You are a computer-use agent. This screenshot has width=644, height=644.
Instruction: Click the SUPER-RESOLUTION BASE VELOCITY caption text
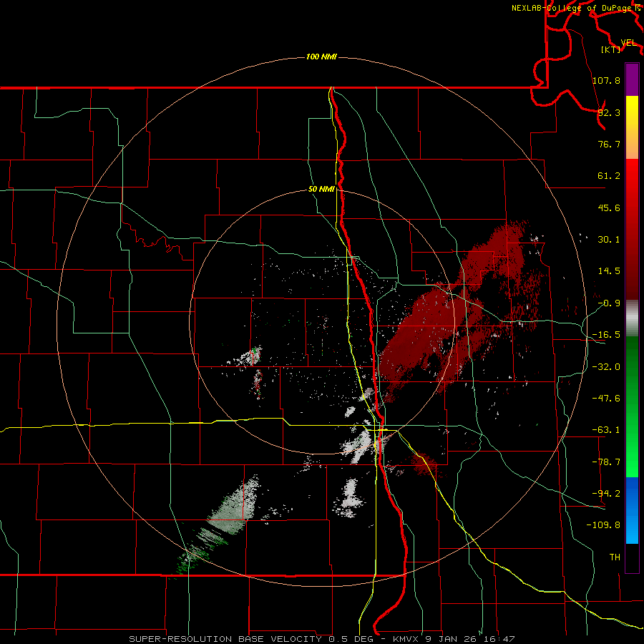pos(225,639)
